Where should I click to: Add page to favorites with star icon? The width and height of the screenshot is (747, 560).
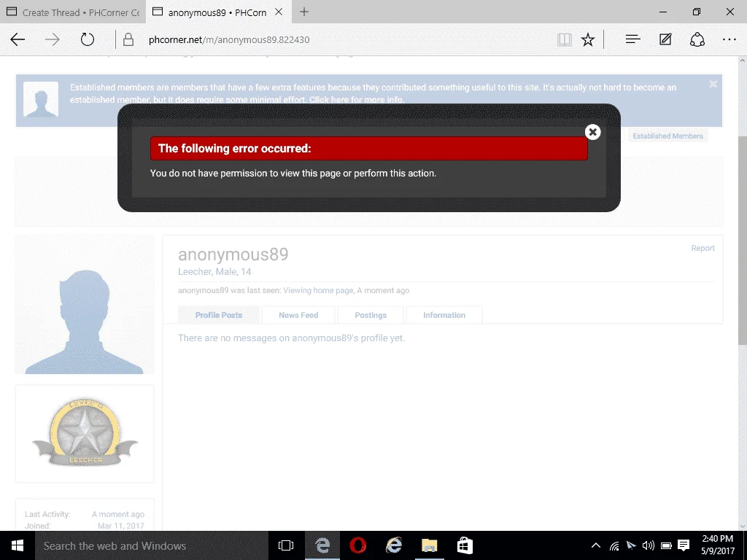click(588, 39)
